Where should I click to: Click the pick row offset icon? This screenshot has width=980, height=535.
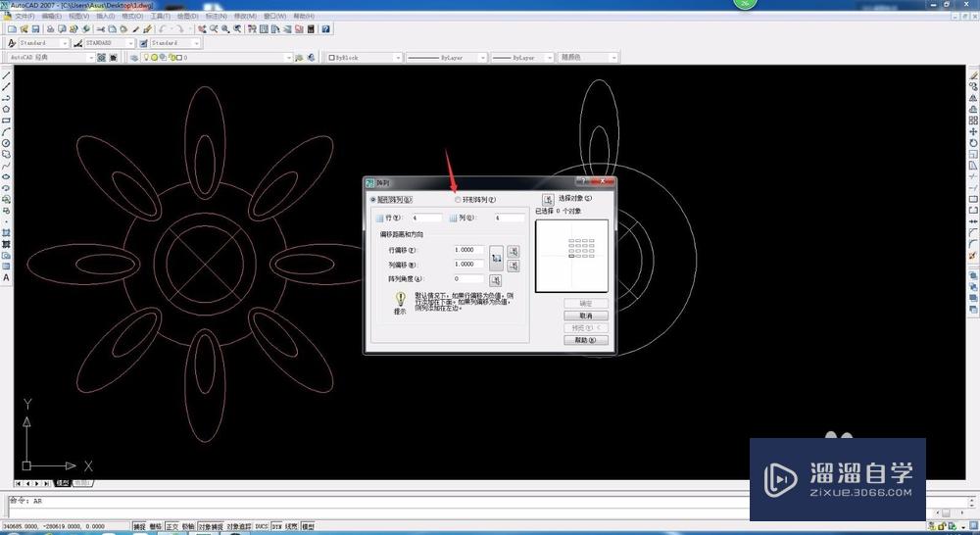pos(514,251)
